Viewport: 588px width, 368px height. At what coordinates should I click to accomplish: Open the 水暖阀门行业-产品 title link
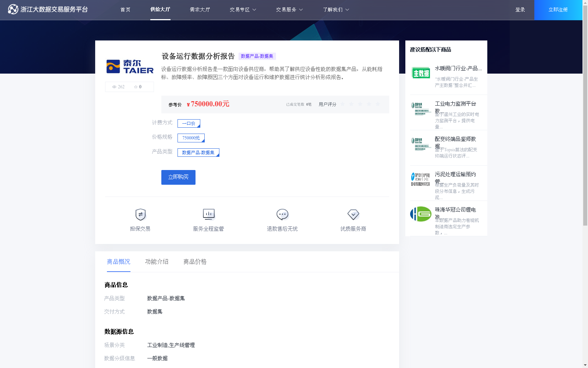coord(458,68)
